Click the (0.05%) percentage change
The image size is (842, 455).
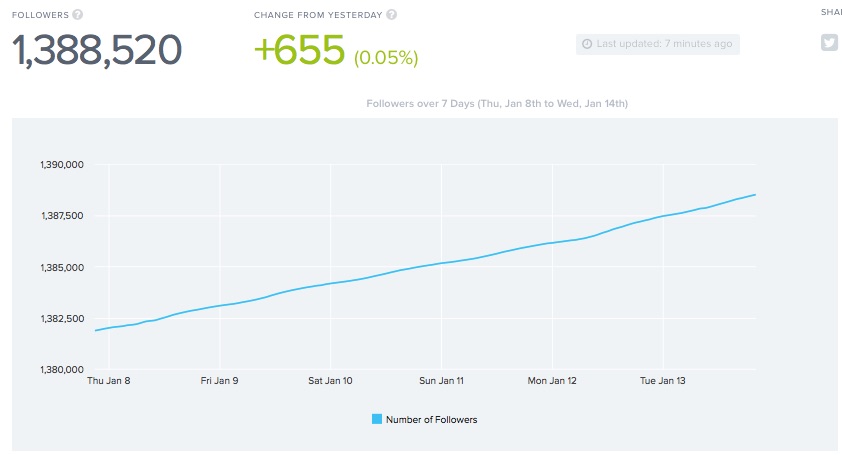pyautogui.click(x=385, y=57)
